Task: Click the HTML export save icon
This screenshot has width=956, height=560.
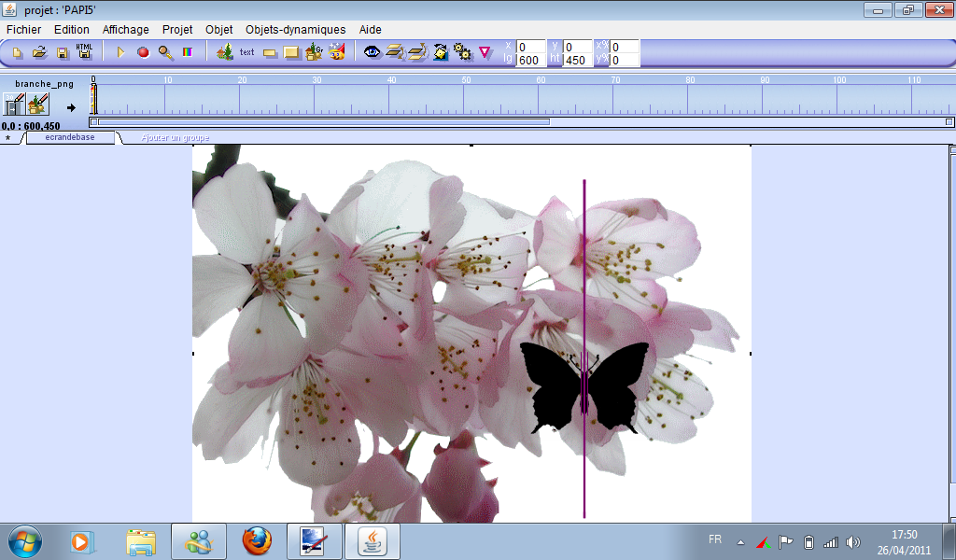Action: click(x=84, y=51)
